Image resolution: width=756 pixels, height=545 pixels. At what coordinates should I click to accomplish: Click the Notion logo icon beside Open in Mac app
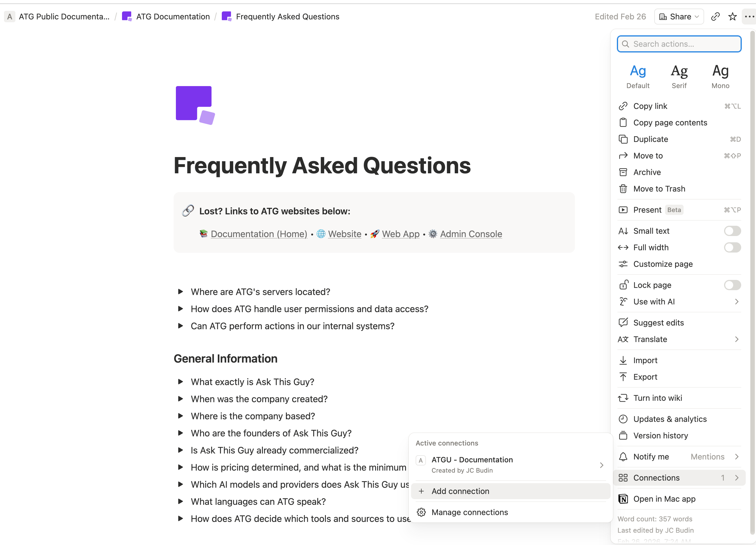click(623, 499)
